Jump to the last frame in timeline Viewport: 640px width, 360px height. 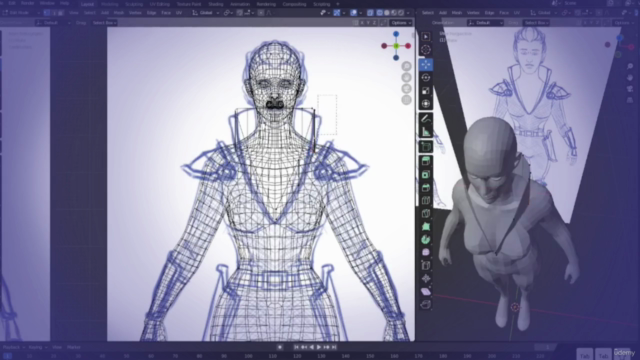tap(334, 347)
